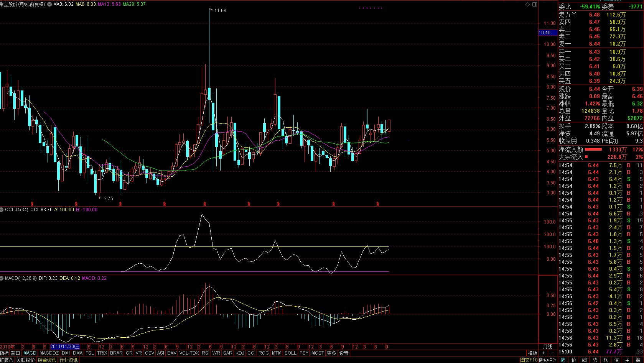Image resolution: width=644 pixels, height=363 pixels.
Task: Select the 主 tab in sidebar footer
Action: 628,360
